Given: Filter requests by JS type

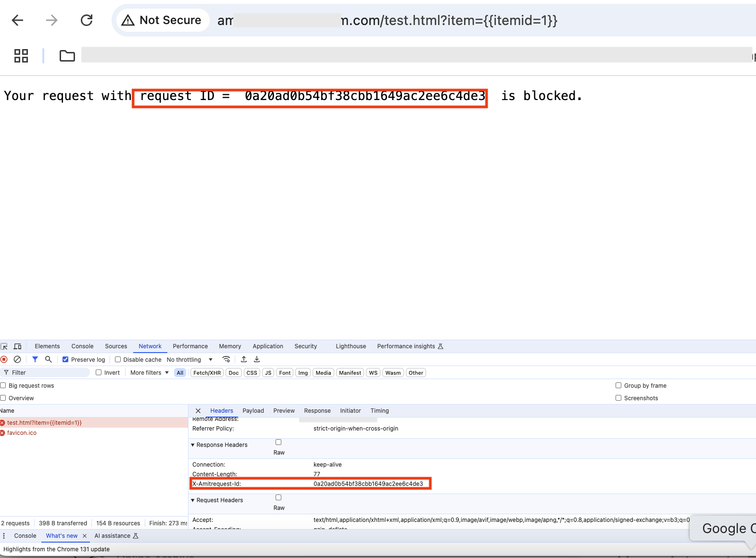Looking at the screenshot, I should 268,373.
